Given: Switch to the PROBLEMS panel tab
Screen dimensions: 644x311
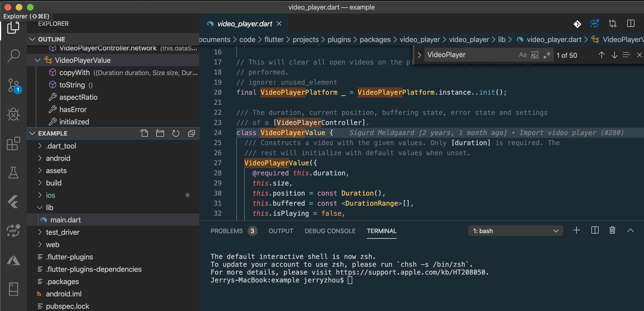Looking at the screenshot, I should 227,231.
